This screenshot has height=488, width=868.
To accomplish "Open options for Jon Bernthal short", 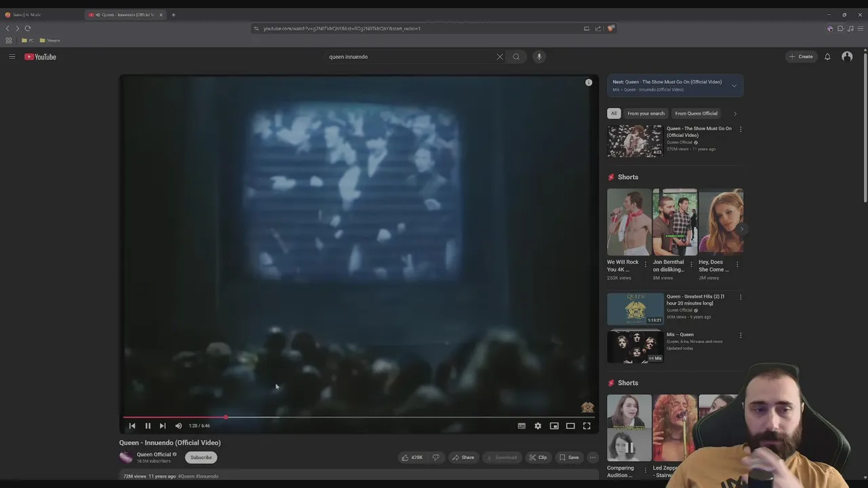I will tap(691, 264).
